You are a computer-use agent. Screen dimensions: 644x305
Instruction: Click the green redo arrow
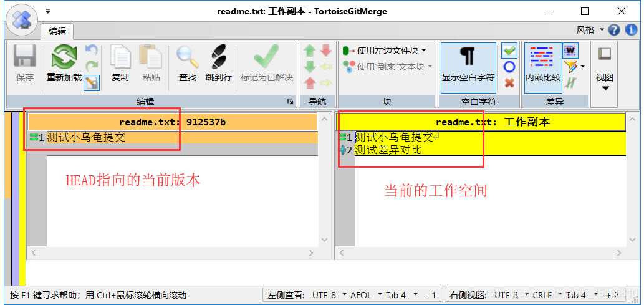click(91, 65)
